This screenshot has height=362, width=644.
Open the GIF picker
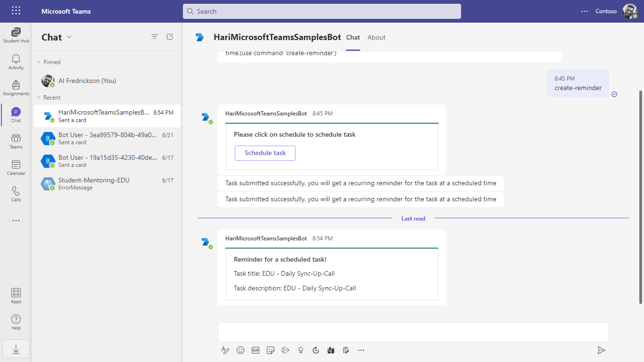pyautogui.click(x=256, y=350)
